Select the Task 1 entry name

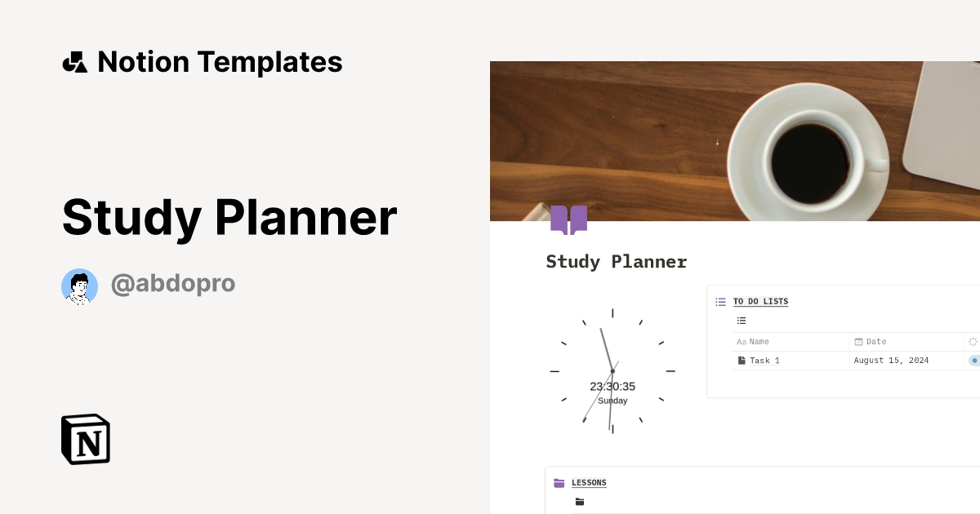tap(764, 360)
